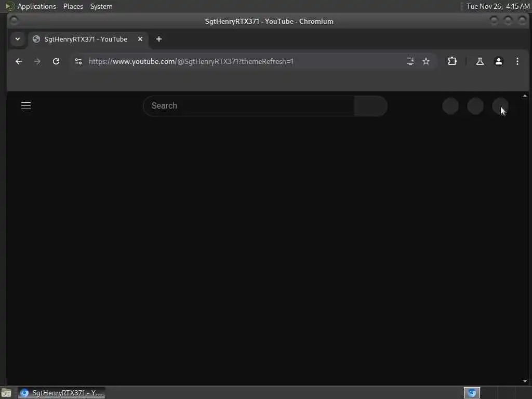Open the Places menu
Viewport: 532px width, 399px height.
tap(73, 6)
